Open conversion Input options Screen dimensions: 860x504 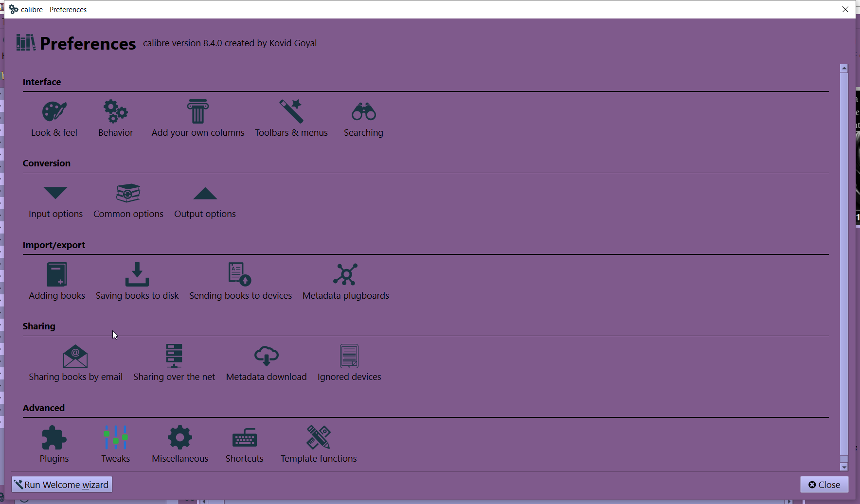[x=55, y=200]
